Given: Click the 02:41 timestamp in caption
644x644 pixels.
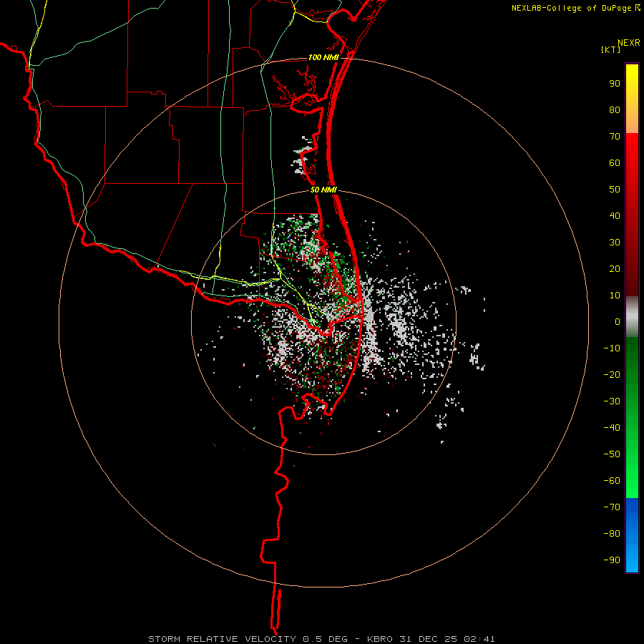Looking at the screenshot, I should point(479,639).
